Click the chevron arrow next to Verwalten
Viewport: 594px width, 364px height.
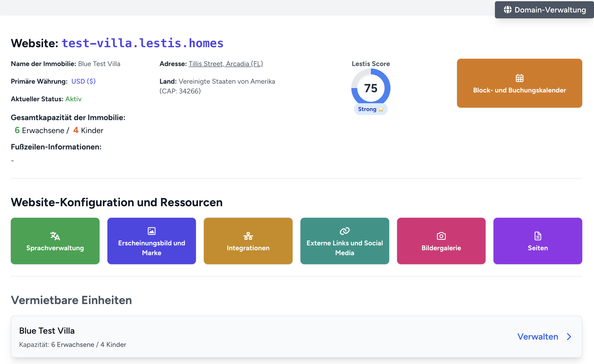[569, 337]
